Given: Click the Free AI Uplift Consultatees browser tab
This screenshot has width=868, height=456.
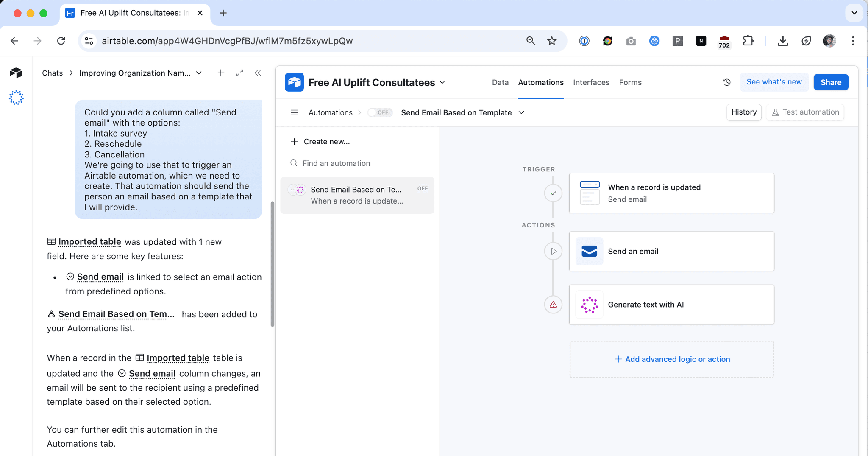Looking at the screenshot, I should click(x=135, y=13).
